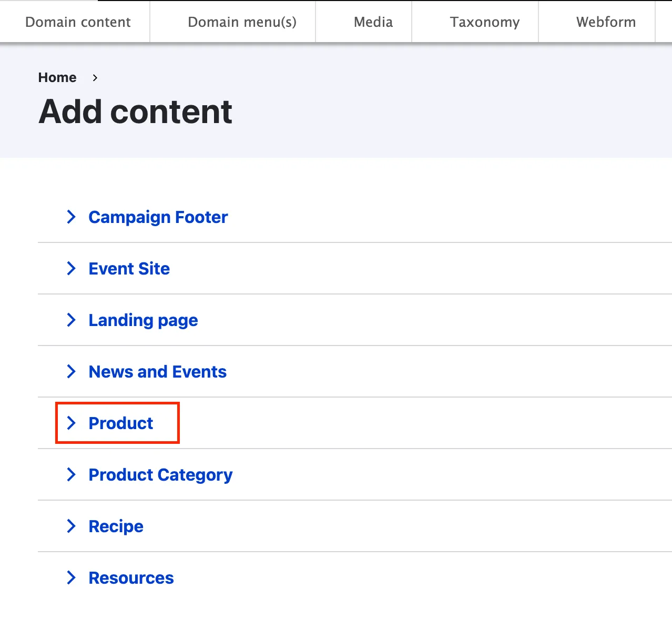
Task: Select the Taxonomy tab
Action: pyautogui.click(x=484, y=22)
